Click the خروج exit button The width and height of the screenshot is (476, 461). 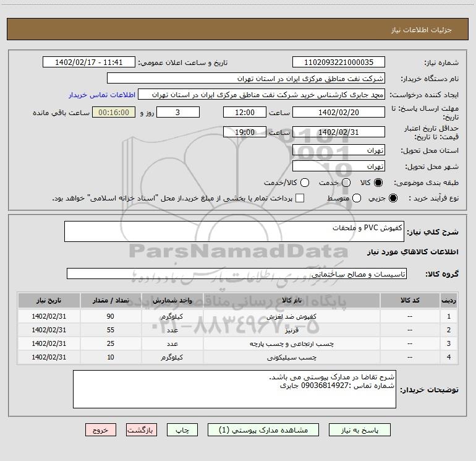point(101,430)
